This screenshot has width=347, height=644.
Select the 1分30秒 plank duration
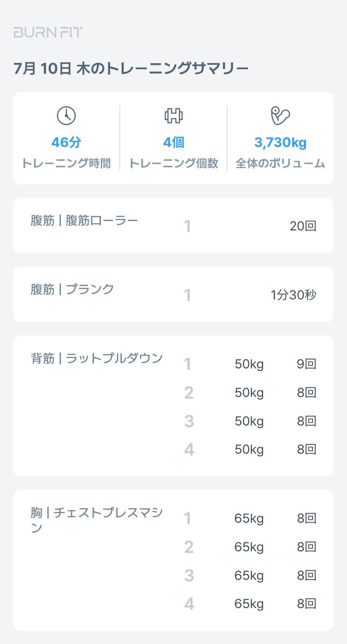pyautogui.click(x=294, y=295)
